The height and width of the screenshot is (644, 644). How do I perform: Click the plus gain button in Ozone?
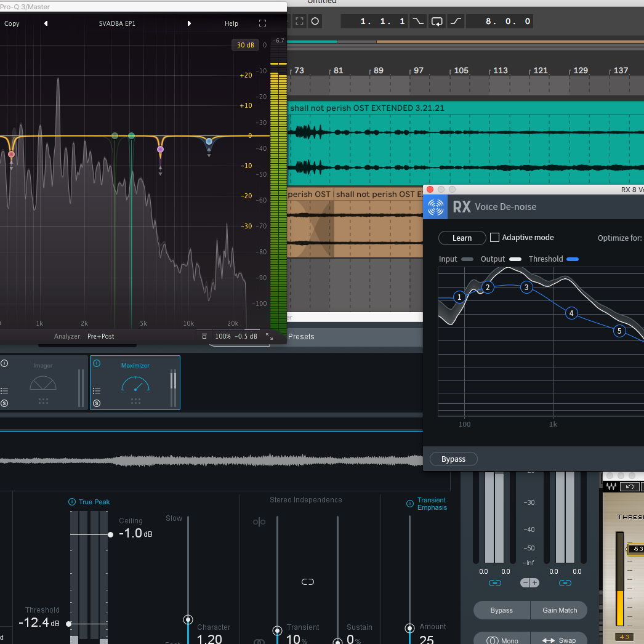(534, 583)
